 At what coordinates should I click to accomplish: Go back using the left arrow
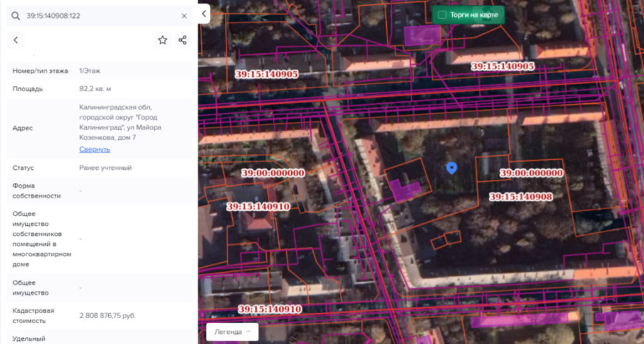click(16, 40)
